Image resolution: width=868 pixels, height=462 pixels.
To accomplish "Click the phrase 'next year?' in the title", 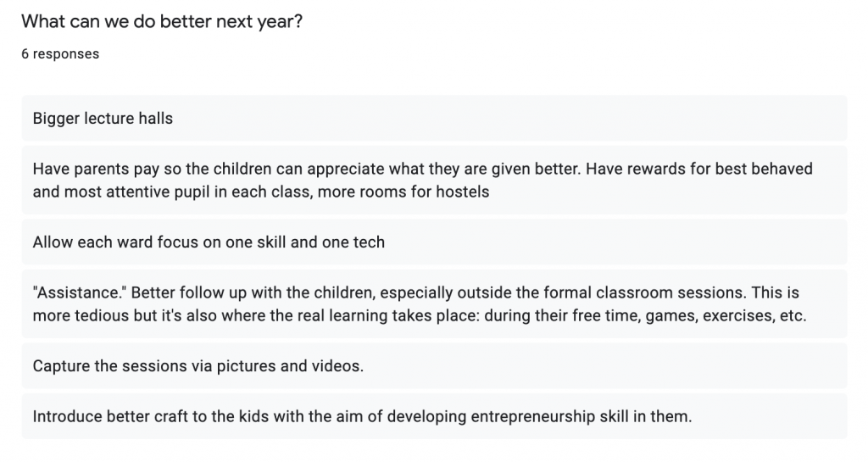I will point(259,21).
